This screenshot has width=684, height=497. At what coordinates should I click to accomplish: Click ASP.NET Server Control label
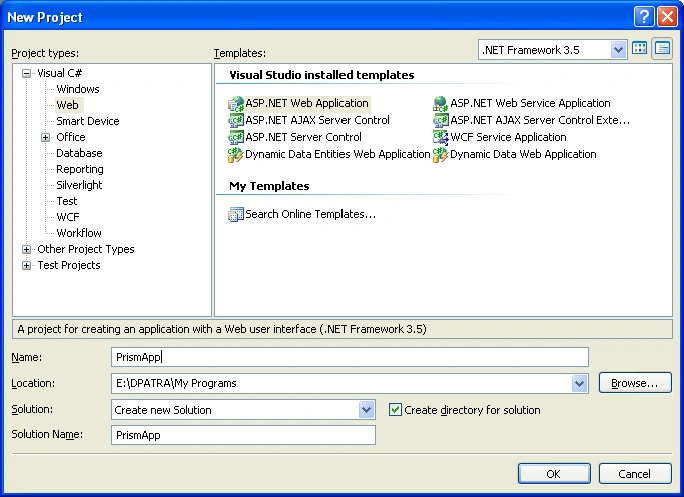pyautogui.click(x=303, y=137)
